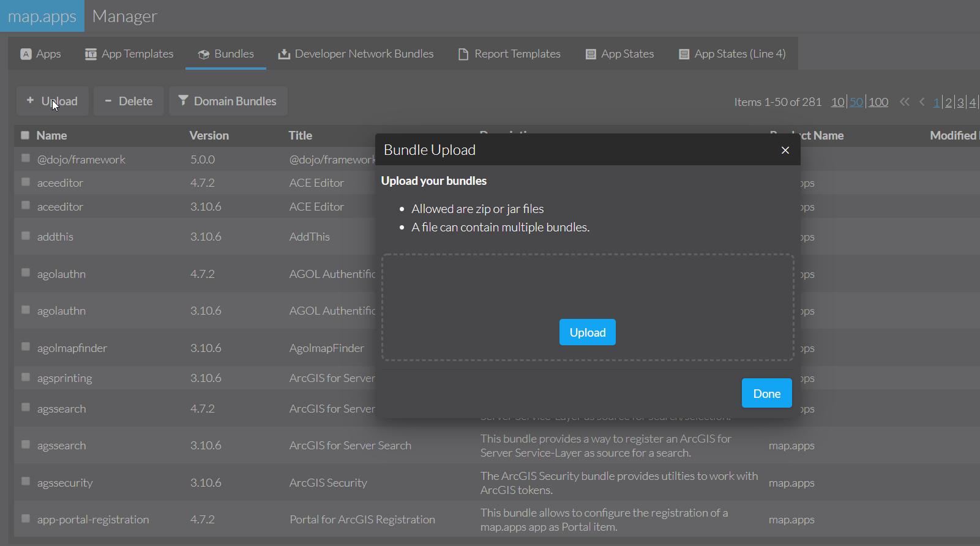Click the App States (Line 4) icon
The width and height of the screenshot is (980, 546).
point(684,54)
